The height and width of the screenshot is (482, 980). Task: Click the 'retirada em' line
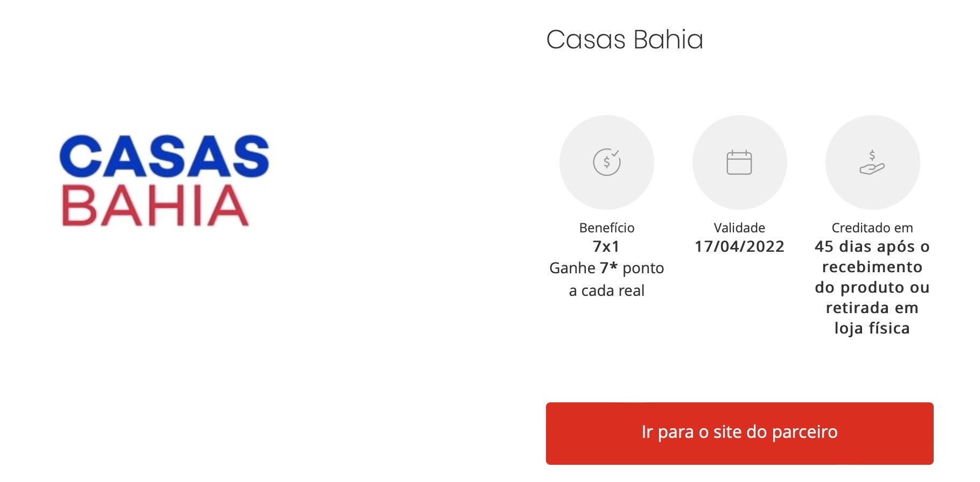[872, 308]
